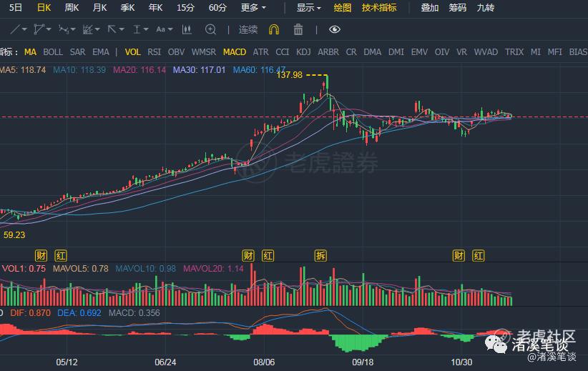
Task: Enable the WVAD indicator
Action: pyautogui.click(x=486, y=52)
